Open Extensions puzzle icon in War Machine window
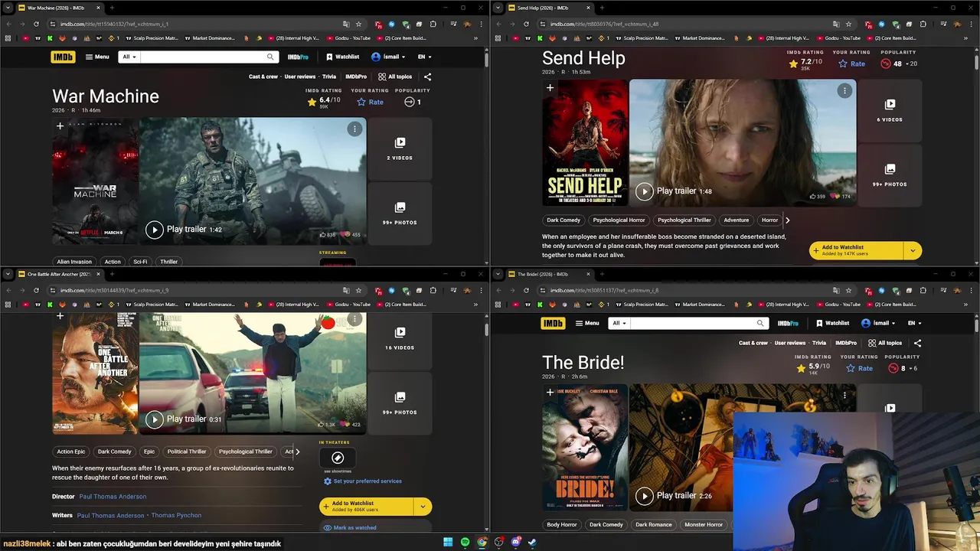This screenshot has height=551, width=980. pos(433,24)
